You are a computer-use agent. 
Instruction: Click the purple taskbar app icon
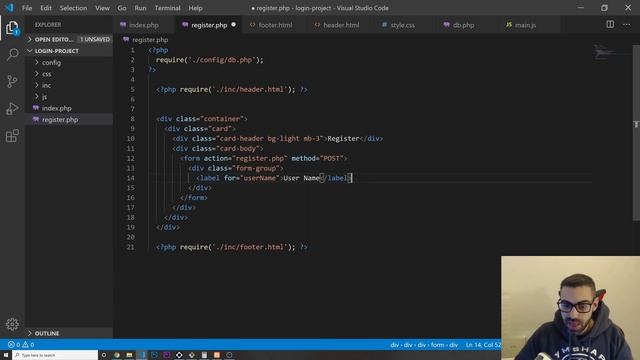tap(167, 355)
